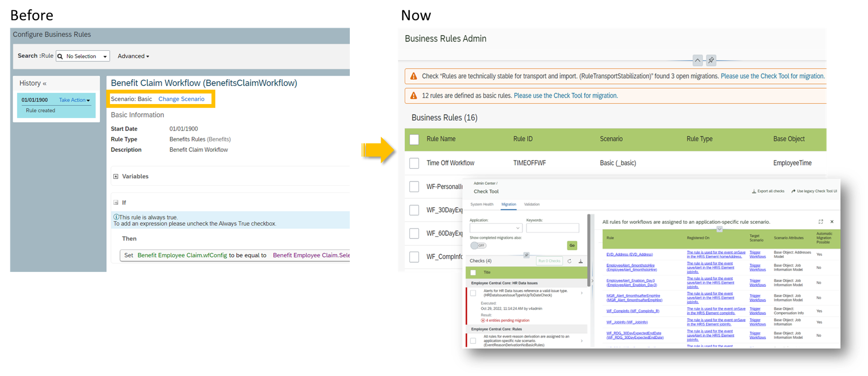Image resolution: width=868 pixels, height=376 pixels.
Task: Tick the HR Data Issues alert check checkbox
Action: point(473,293)
